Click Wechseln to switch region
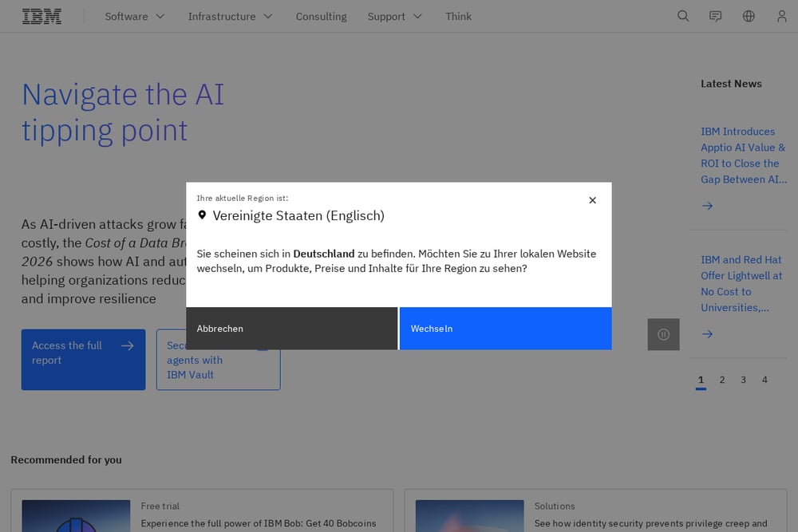 pyautogui.click(x=506, y=329)
